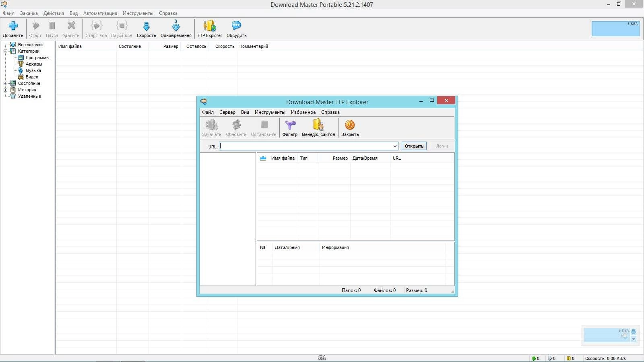
Task: Open the Избранное menu in FTP Explorer
Action: coord(303,112)
